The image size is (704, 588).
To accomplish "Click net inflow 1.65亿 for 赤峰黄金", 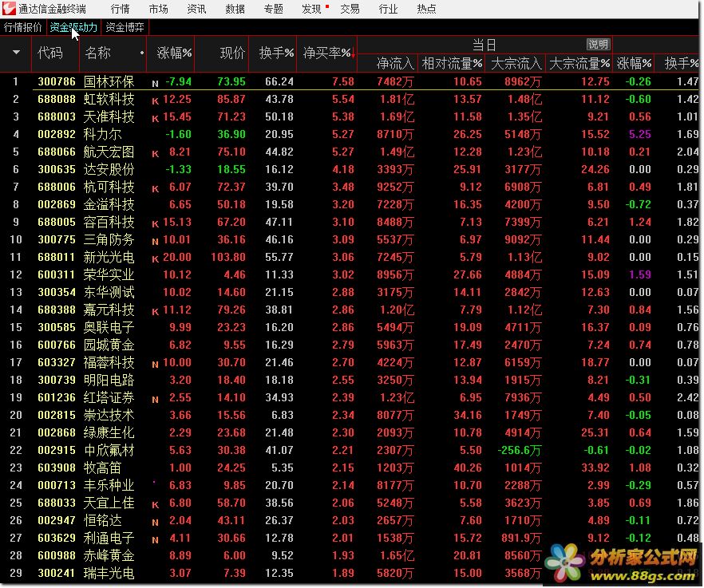I will click(x=397, y=555).
